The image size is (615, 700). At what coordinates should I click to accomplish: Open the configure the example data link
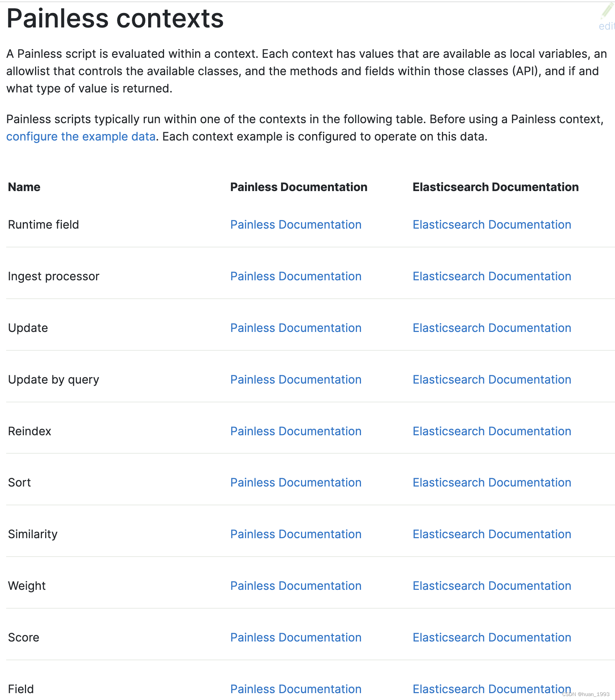(x=81, y=137)
